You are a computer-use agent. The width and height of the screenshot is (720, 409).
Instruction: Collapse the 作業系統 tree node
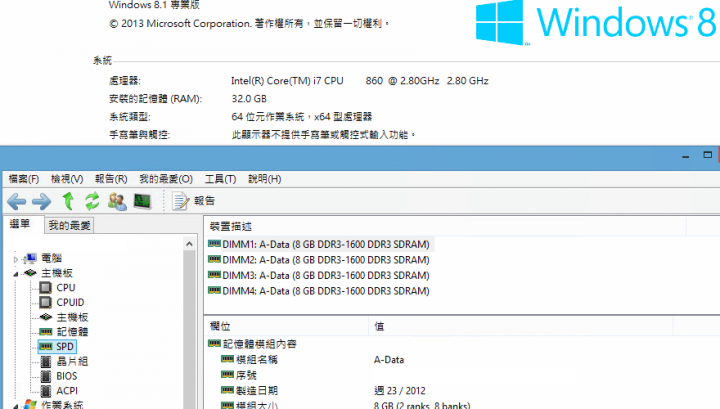point(16,406)
